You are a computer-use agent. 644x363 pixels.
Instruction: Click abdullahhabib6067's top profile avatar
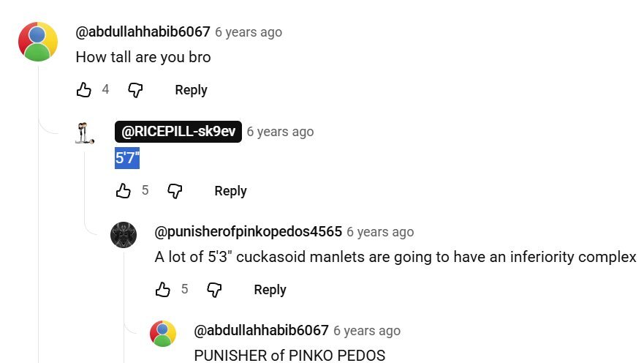pos(38,42)
